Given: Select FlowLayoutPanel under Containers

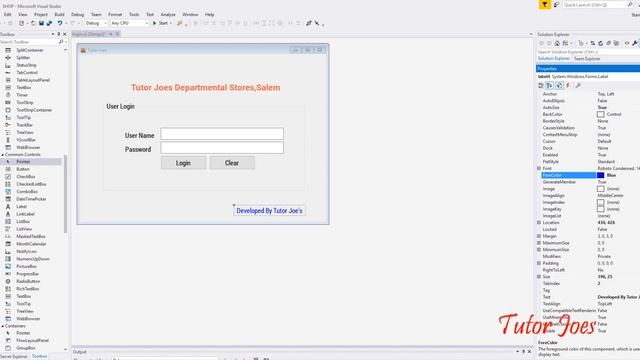Looking at the screenshot, I should coord(32,340).
